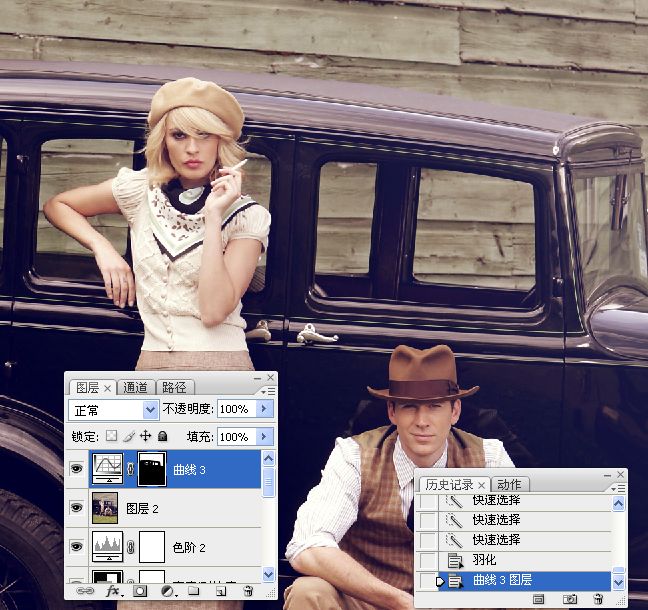Toggle the lock transparent pixels checkerboard
Screen dimensions: 648x610
tap(111, 437)
